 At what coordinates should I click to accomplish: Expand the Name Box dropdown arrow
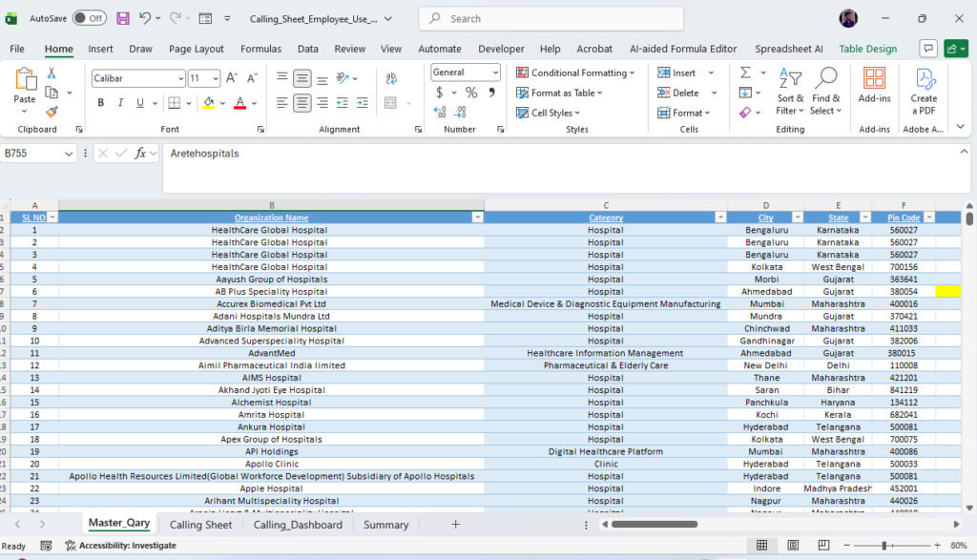click(68, 154)
